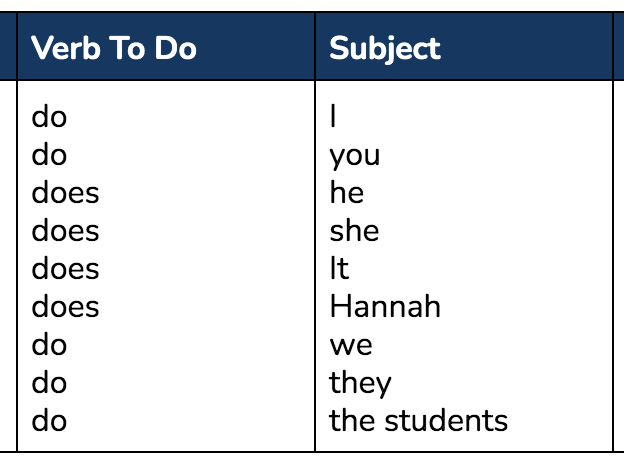Click the 'Verb To Do' column header
The height and width of the screenshot is (468, 624).
[114, 48]
